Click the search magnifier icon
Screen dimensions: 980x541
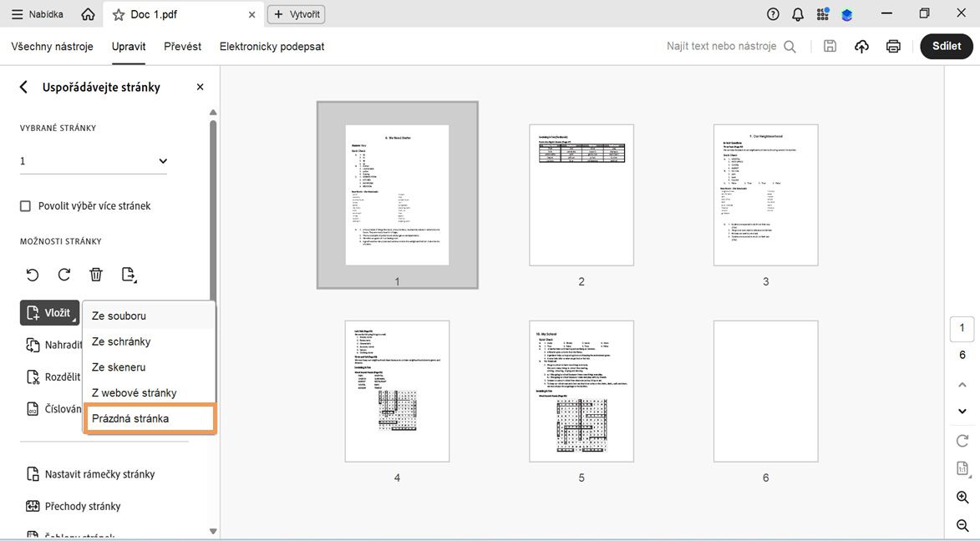790,46
